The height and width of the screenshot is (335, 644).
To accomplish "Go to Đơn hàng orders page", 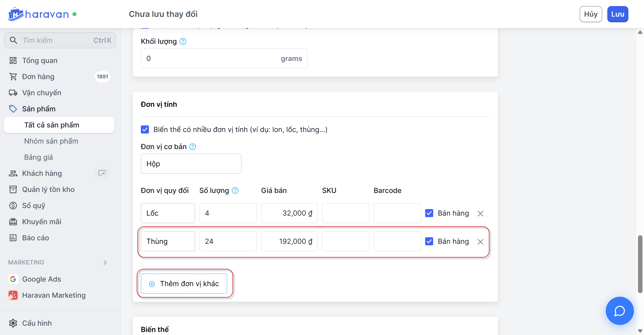I will point(38,77).
